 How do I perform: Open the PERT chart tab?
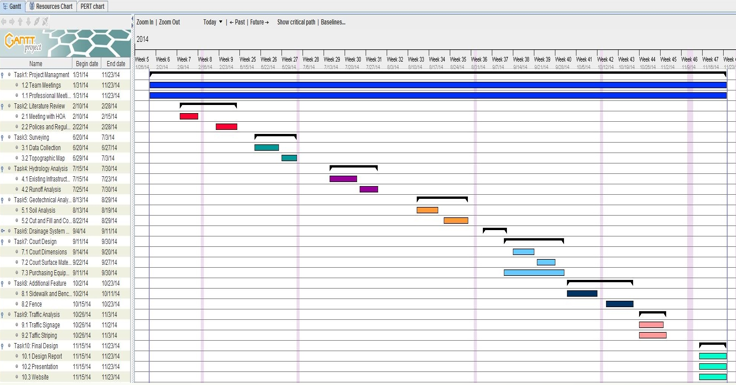92,6
